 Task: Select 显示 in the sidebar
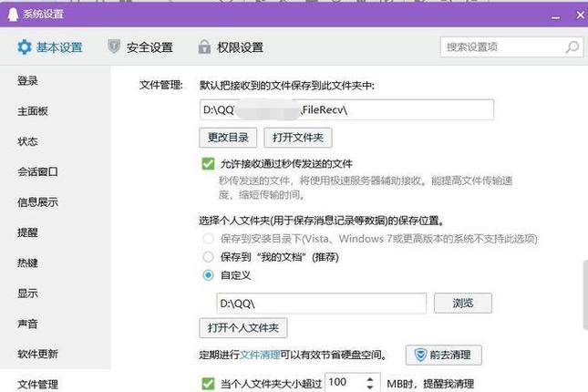(27, 294)
